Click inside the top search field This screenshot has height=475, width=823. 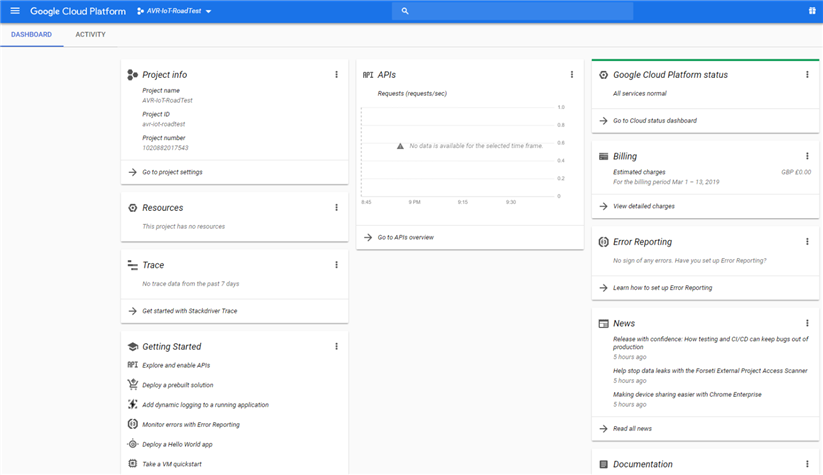(x=520, y=11)
